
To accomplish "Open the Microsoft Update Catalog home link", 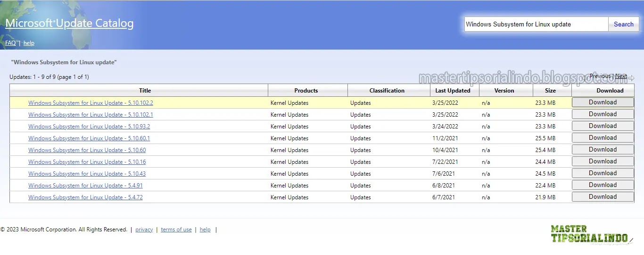I will click(x=69, y=23).
